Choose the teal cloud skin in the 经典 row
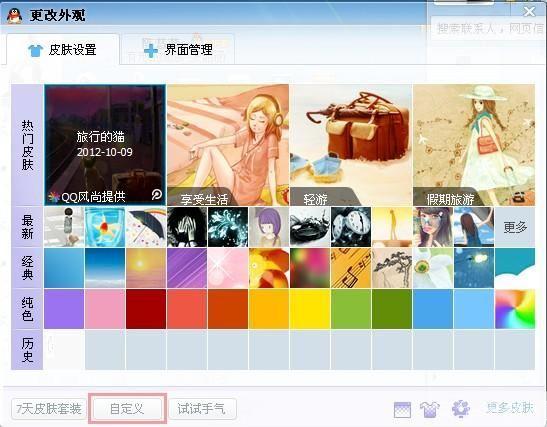The width and height of the screenshot is (547, 427). coord(515,268)
